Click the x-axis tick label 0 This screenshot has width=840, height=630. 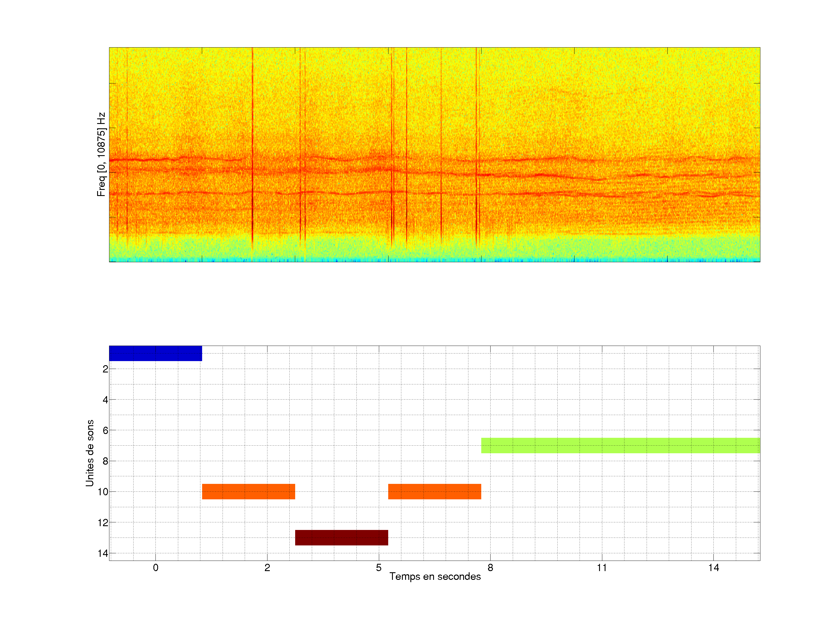coord(155,568)
